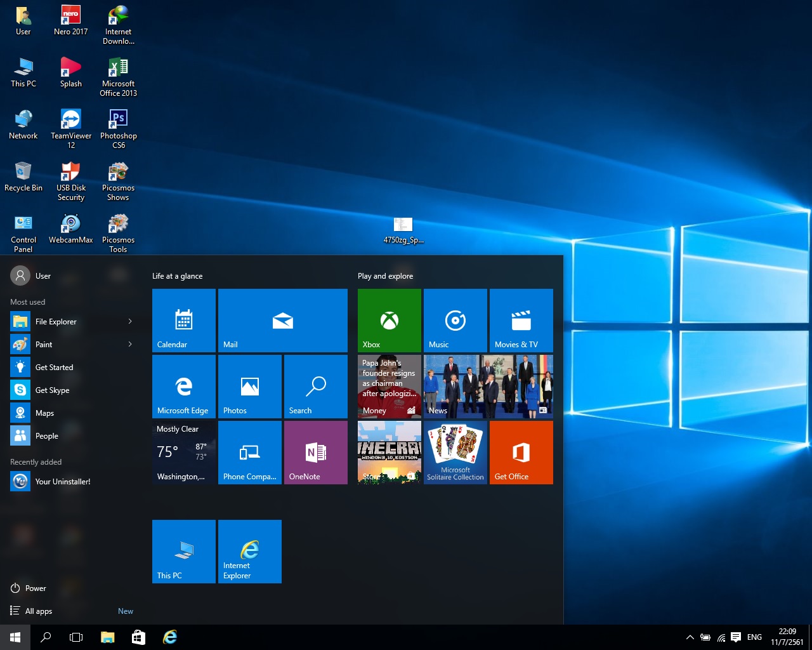Select the Splash desktop shortcut
The image size is (812, 650).
coord(71,73)
